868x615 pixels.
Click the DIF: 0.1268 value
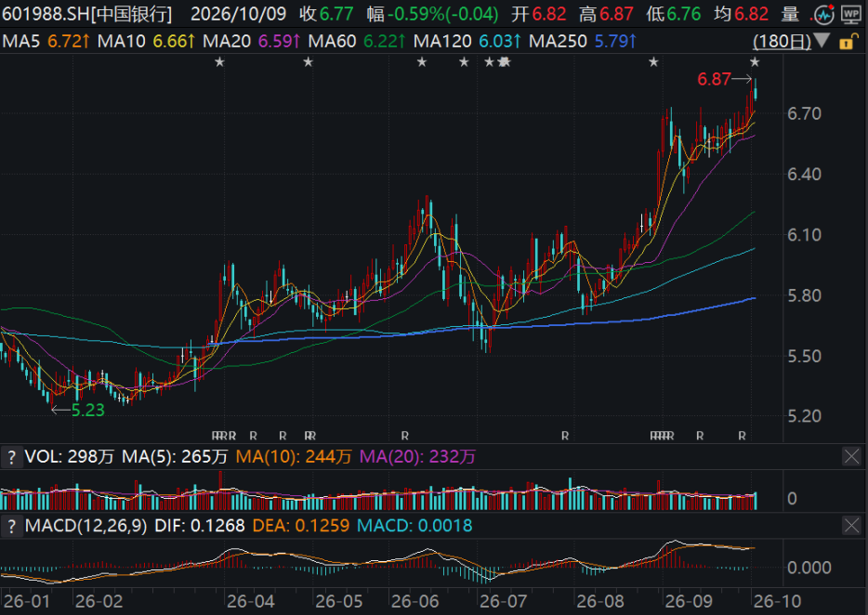(200, 526)
